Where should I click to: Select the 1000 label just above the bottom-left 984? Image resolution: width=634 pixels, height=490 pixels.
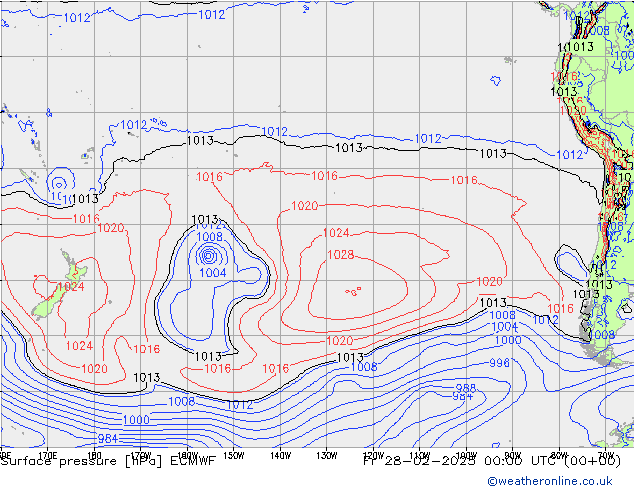(136, 420)
